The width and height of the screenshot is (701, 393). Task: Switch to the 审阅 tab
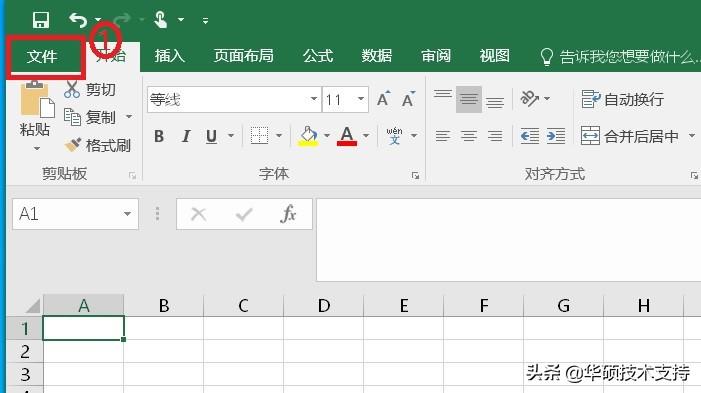[436, 56]
